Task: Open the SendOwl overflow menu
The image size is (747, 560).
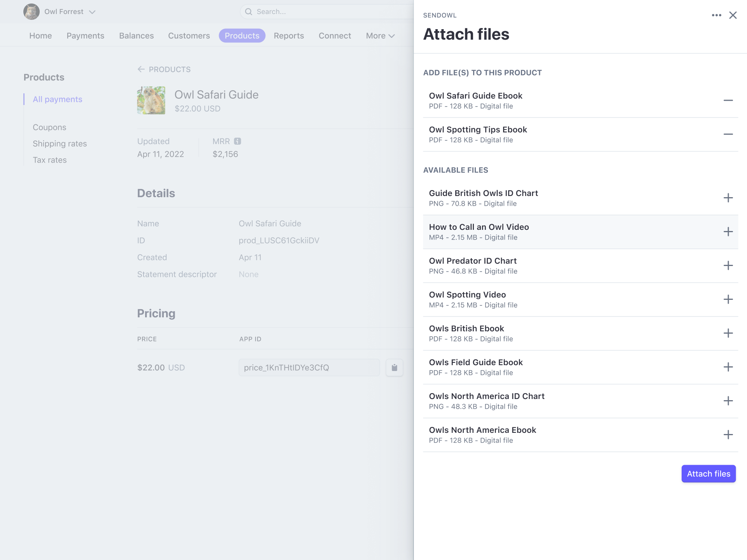Action: pos(716,15)
